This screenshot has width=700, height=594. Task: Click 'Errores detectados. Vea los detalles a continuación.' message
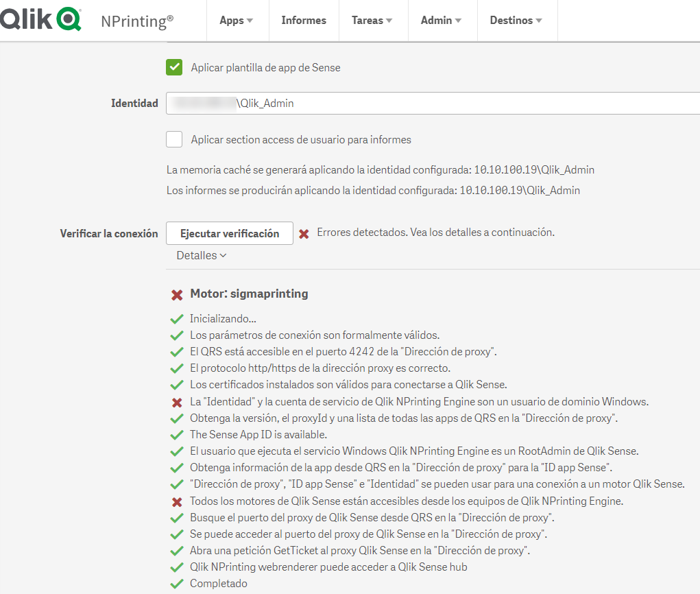point(436,233)
